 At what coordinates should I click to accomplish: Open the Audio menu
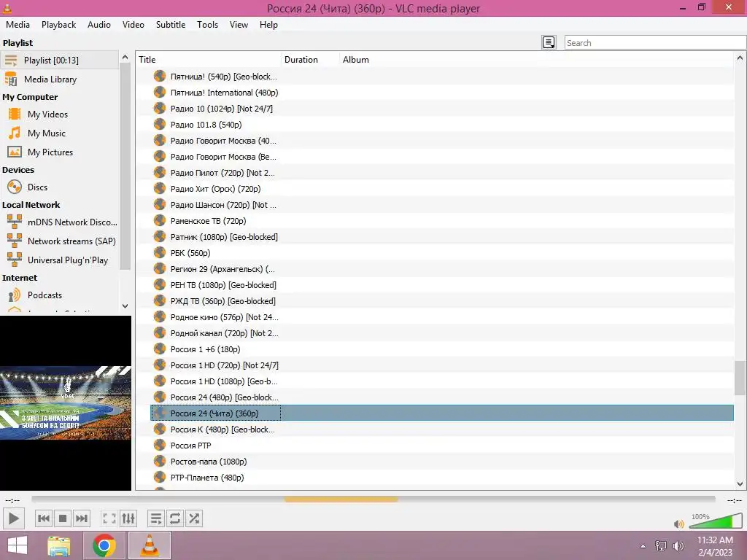(x=99, y=25)
